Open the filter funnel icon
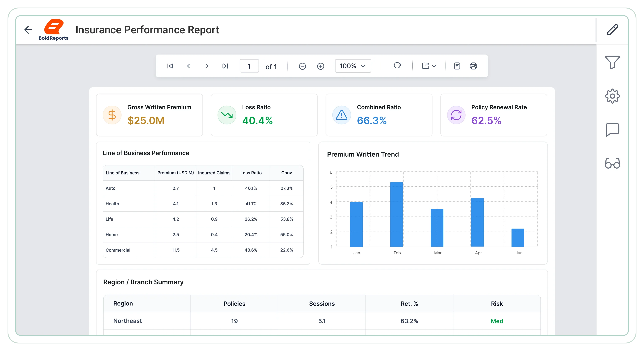 coord(612,62)
